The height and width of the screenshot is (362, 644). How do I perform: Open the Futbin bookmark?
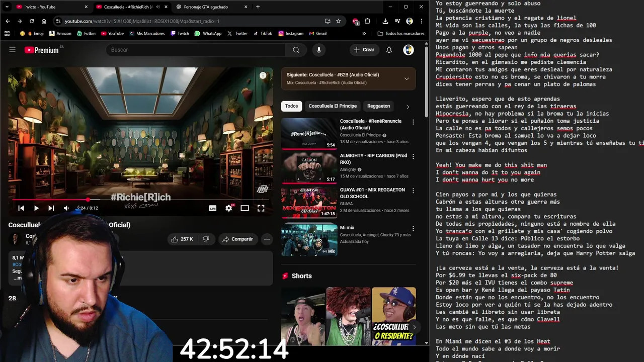click(86, 34)
